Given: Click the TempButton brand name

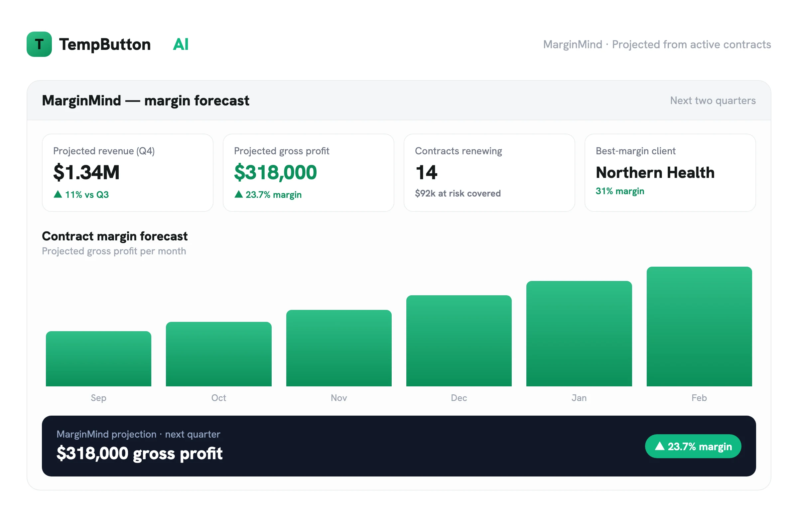Looking at the screenshot, I should tap(105, 45).
